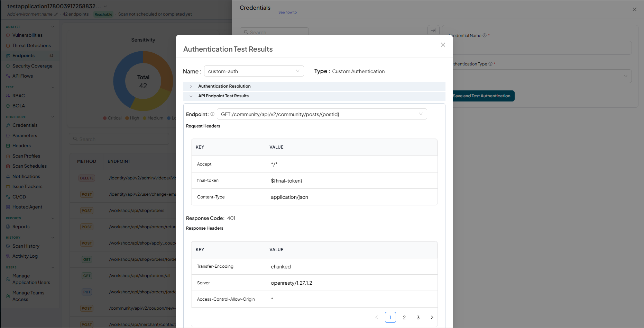Open Issue Trackers menu item
Screen dimensions: 644x328
click(x=27, y=187)
